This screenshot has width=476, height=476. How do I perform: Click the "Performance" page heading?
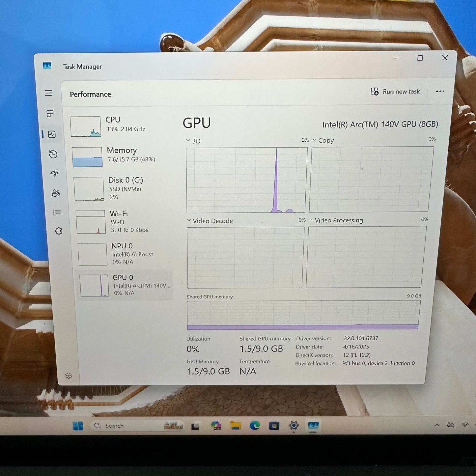point(91,94)
